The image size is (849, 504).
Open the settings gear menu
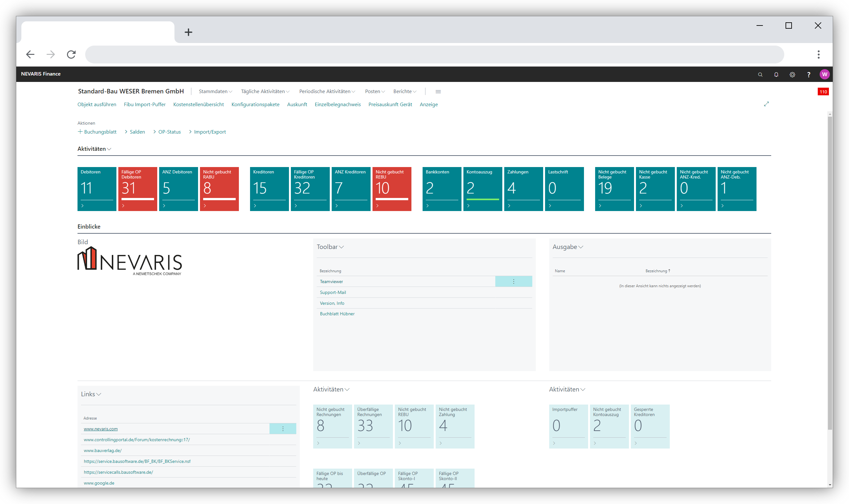792,74
